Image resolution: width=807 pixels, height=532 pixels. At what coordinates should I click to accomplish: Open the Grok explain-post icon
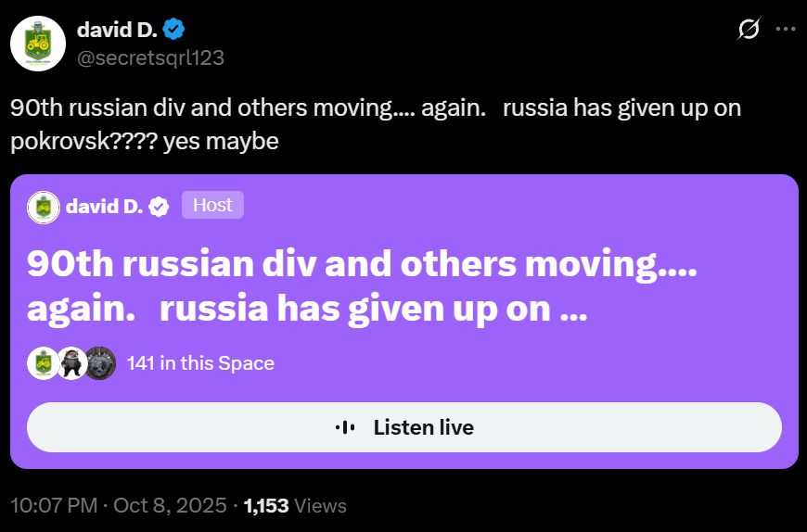coord(749,31)
